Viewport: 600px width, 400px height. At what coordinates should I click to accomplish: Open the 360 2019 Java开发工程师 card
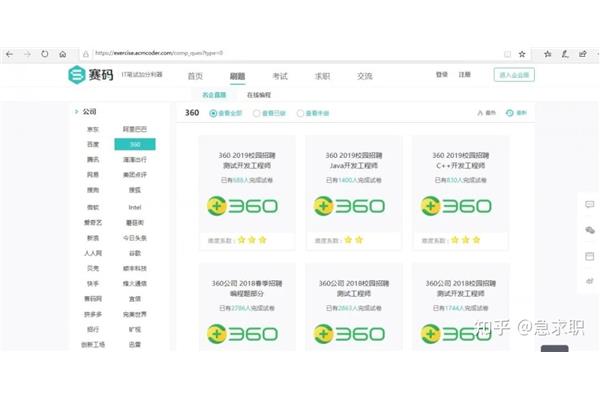pos(354,193)
